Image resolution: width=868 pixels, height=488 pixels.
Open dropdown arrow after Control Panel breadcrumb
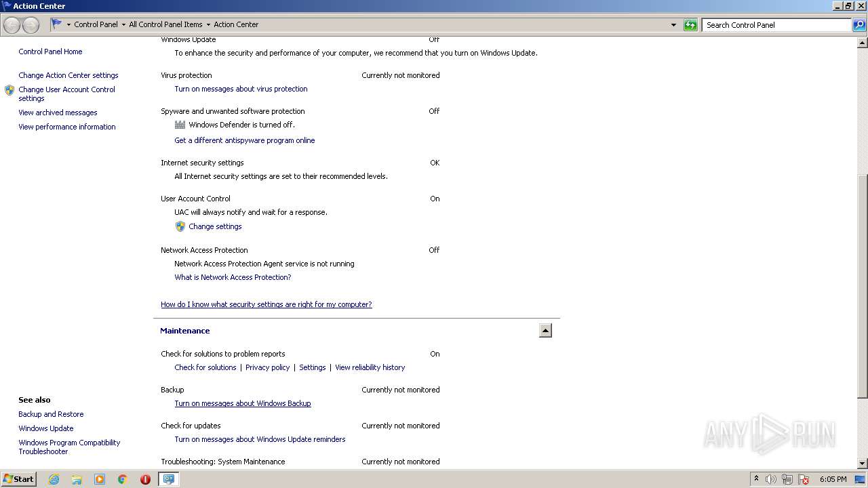click(123, 24)
